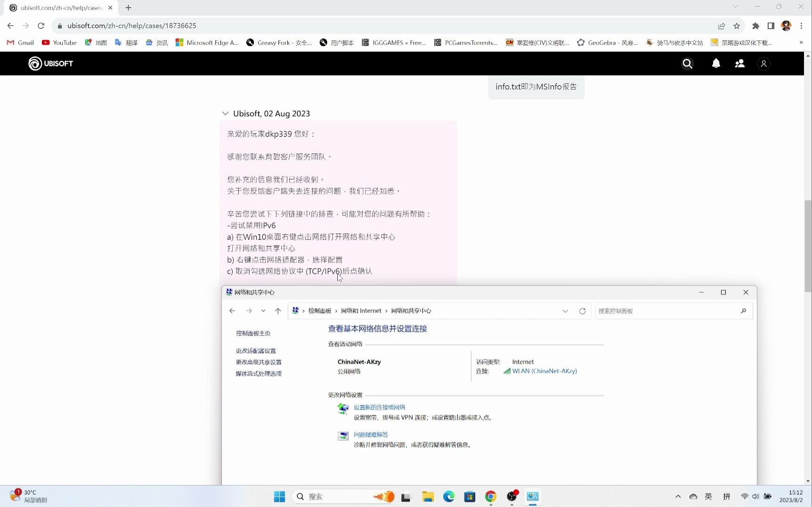The width and height of the screenshot is (812, 507).
Task: Open Chrome tab search dropdown arrow
Action: 735,7
